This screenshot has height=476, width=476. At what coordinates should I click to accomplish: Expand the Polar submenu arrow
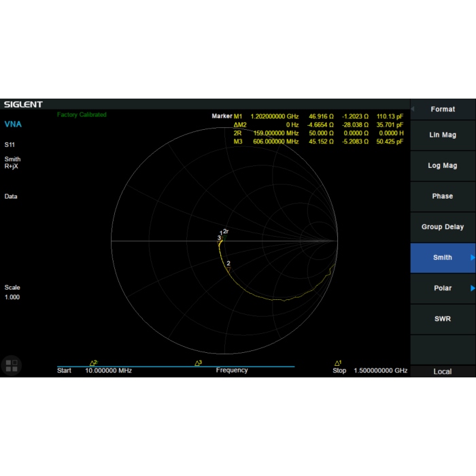pos(473,288)
